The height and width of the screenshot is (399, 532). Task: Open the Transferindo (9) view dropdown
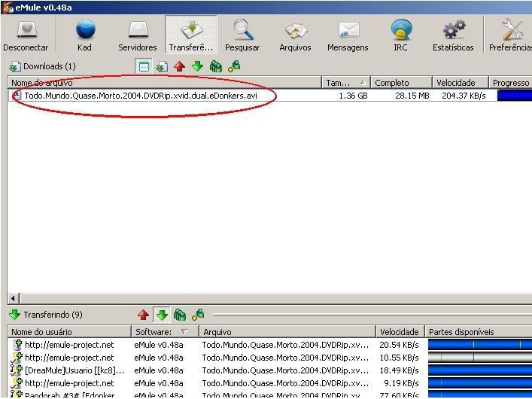pos(45,315)
